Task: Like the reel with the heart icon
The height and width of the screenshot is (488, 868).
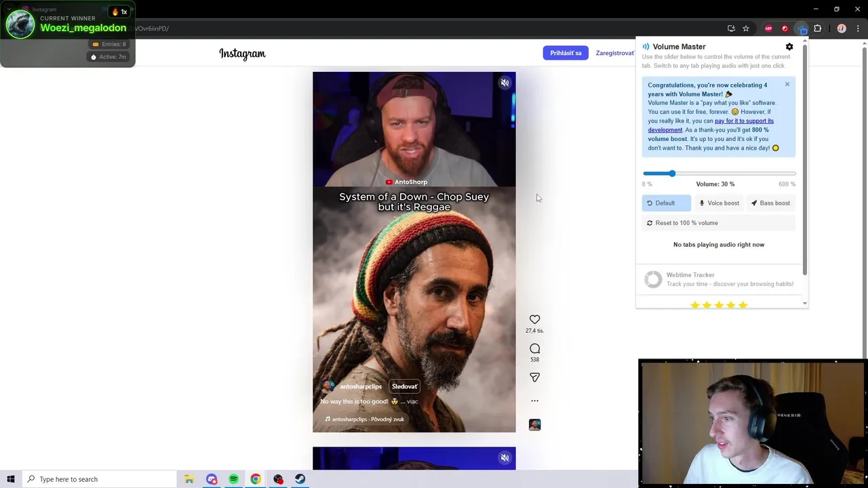Action: coord(534,319)
